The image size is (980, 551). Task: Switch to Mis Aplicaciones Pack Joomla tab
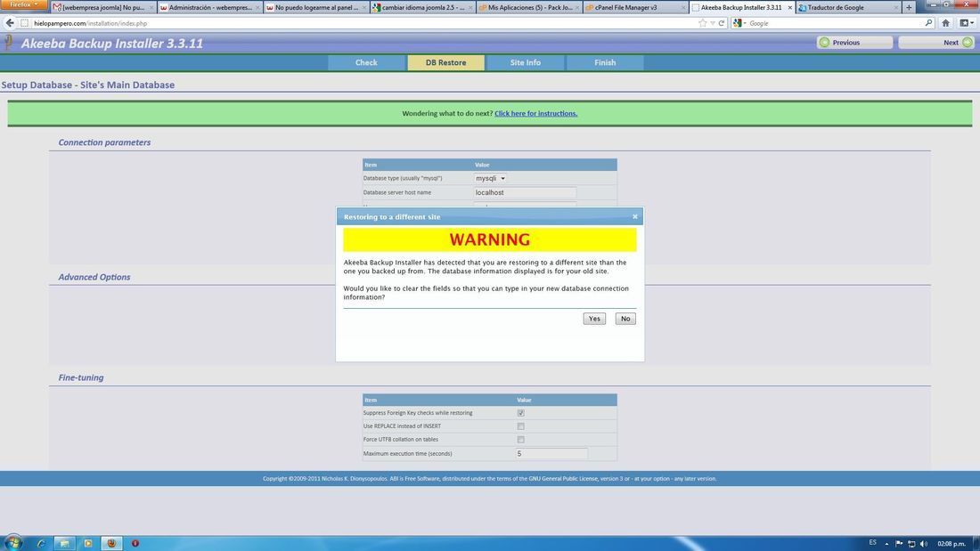click(x=527, y=7)
